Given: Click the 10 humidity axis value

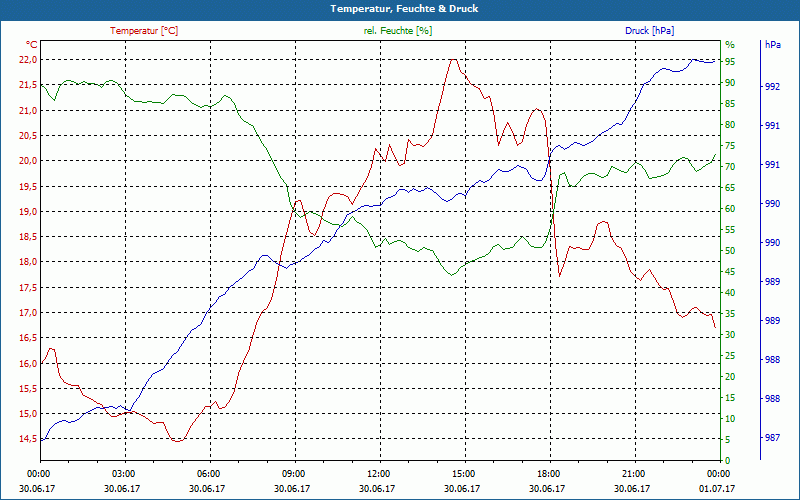Looking at the screenshot, I should [730, 419].
